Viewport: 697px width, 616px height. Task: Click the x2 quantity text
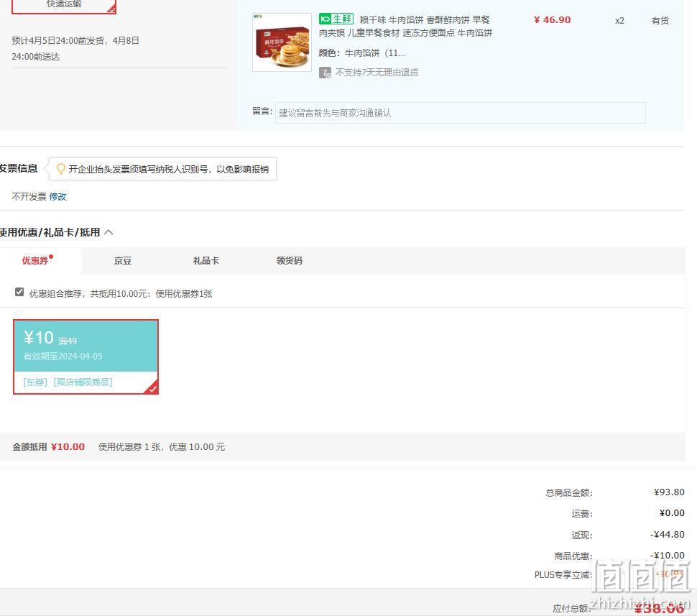pyautogui.click(x=619, y=21)
